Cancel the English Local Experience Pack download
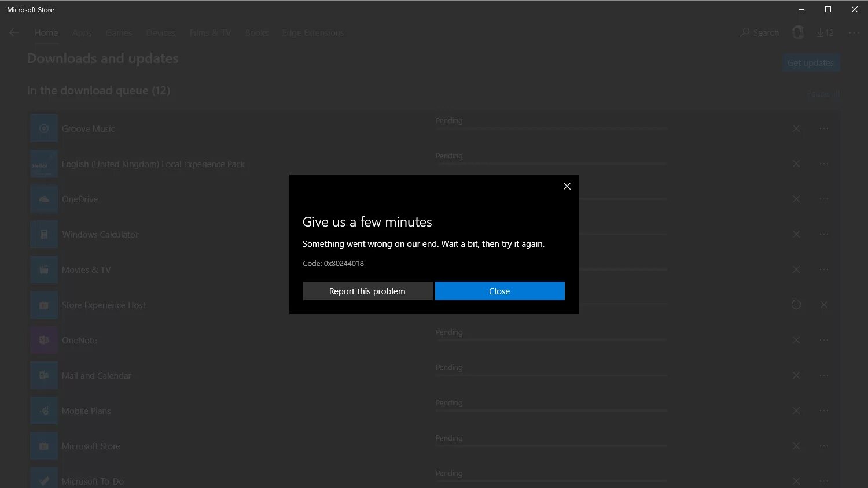The height and width of the screenshot is (488, 868). (796, 164)
